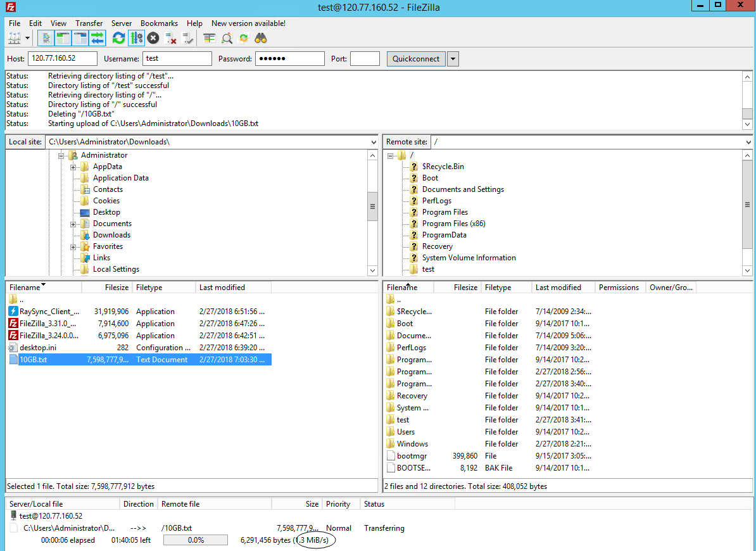Open the Site Manager

(x=15, y=38)
